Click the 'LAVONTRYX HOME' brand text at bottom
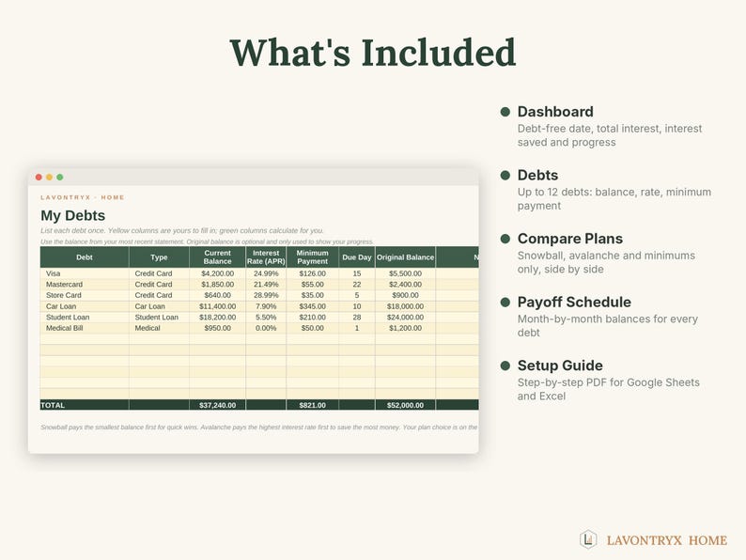This screenshot has height=560, width=746. [666, 540]
